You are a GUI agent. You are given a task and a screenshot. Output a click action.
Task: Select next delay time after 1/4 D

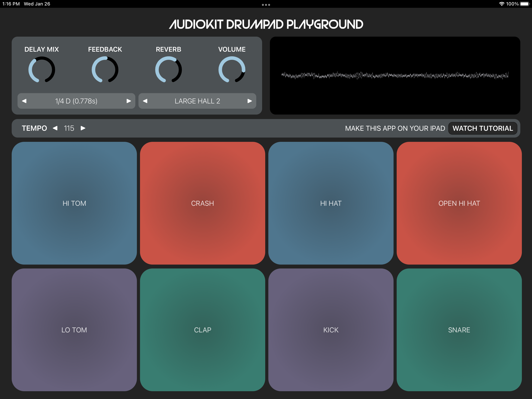click(129, 101)
